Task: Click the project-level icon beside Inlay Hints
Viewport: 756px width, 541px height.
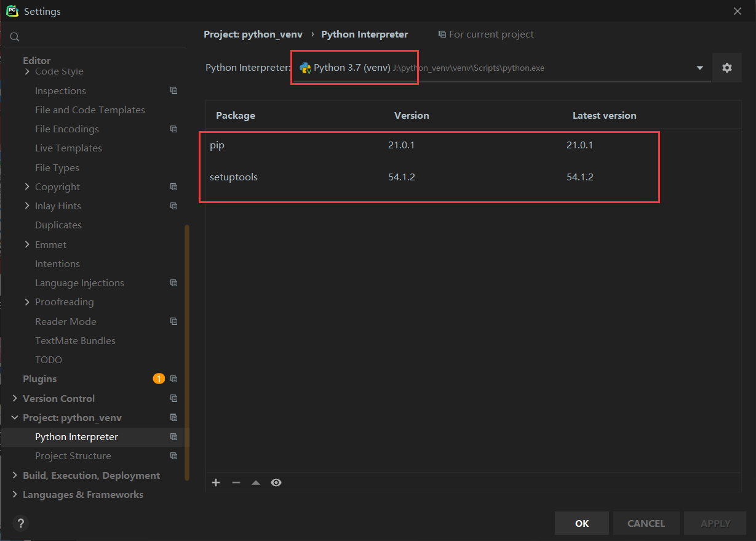Action: pyautogui.click(x=174, y=206)
